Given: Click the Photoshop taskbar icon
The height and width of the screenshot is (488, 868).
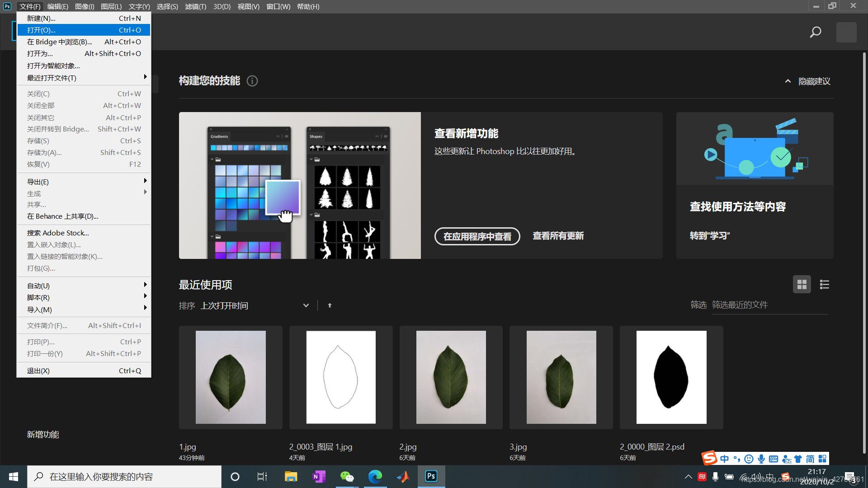Looking at the screenshot, I should [x=431, y=477].
